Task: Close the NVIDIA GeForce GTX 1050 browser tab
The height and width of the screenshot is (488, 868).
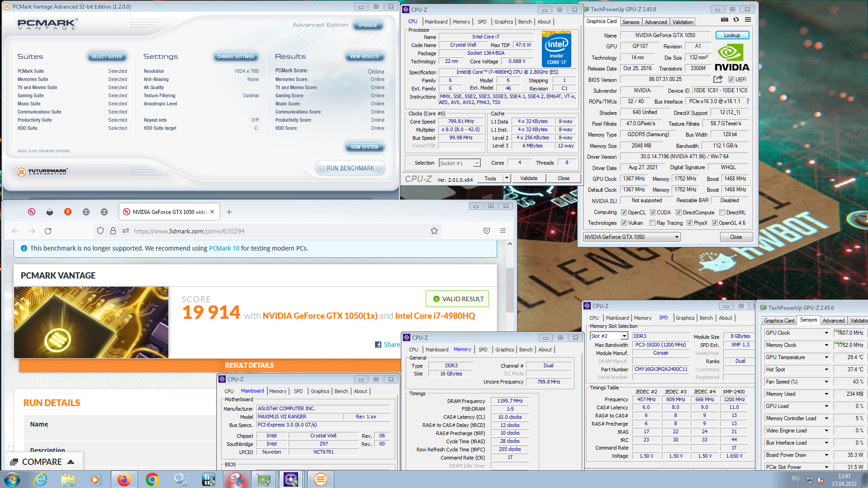Action: click(x=212, y=212)
